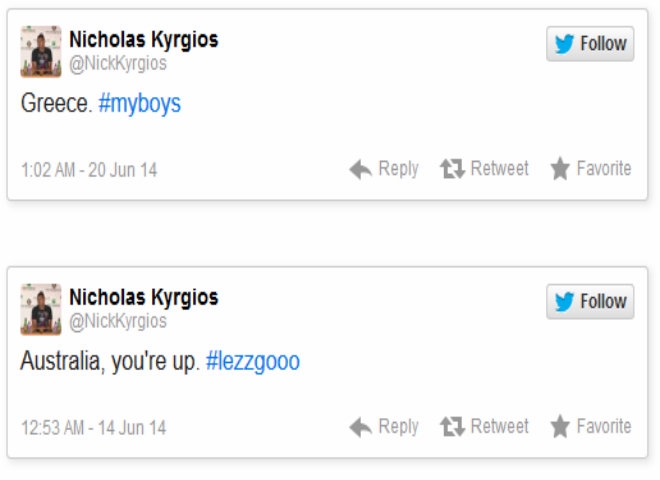Image resolution: width=660 pixels, height=480 pixels.
Task: Open the #lezzgooo hashtag link
Action: [253, 362]
